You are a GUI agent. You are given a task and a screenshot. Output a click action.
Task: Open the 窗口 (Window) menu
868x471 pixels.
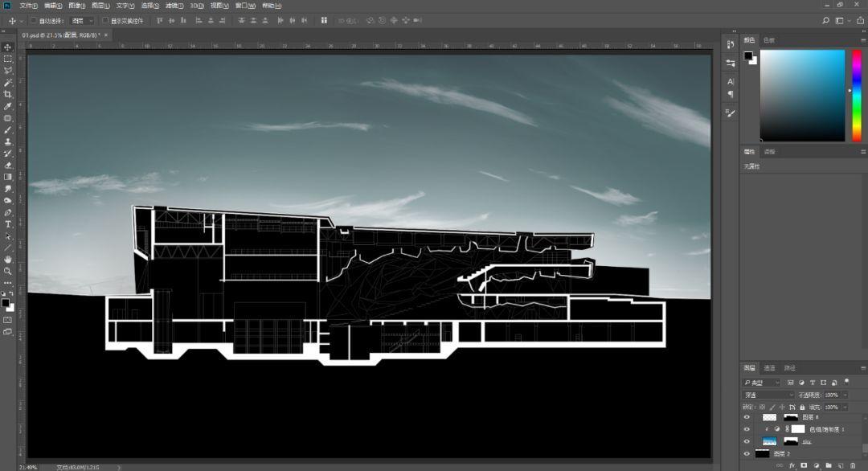coord(245,6)
